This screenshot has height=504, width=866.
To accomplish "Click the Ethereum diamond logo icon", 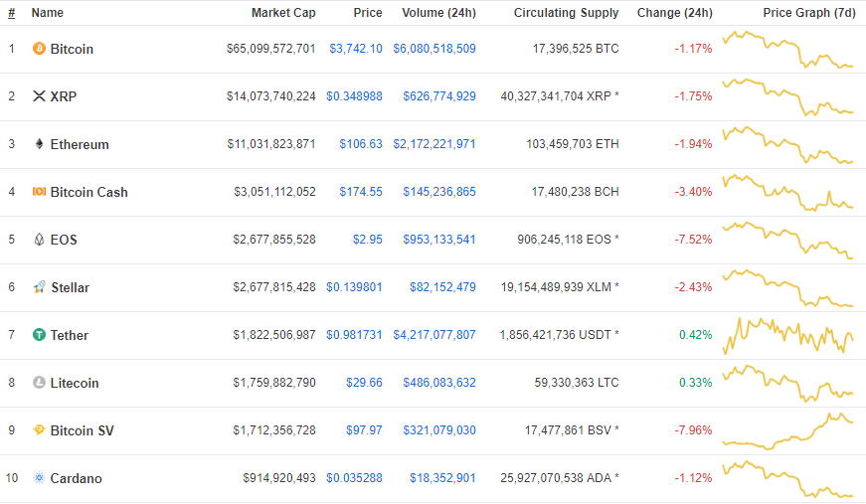I will [40, 144].
